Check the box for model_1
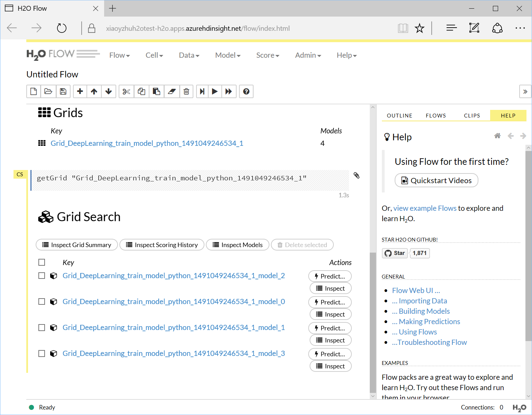The height and width of the screenshot is (415, 532). [x=42, y=327]
